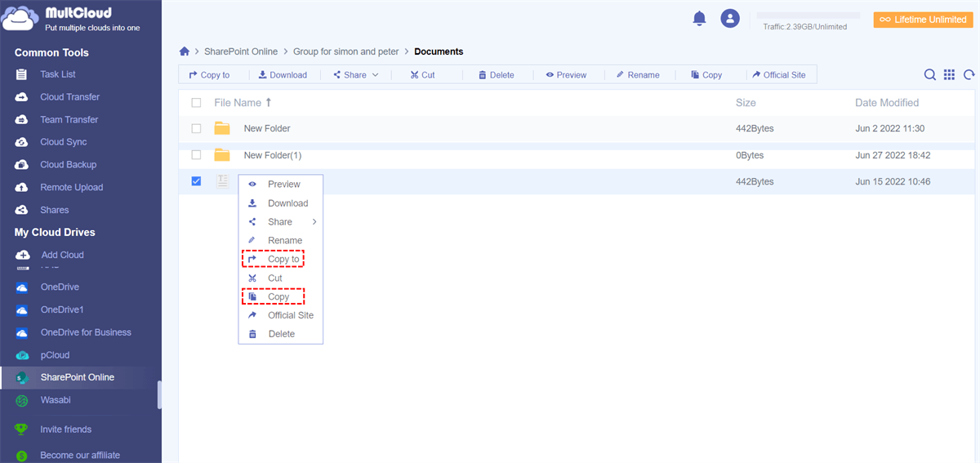Go to home via breadcrumb icon

point(185,51)
